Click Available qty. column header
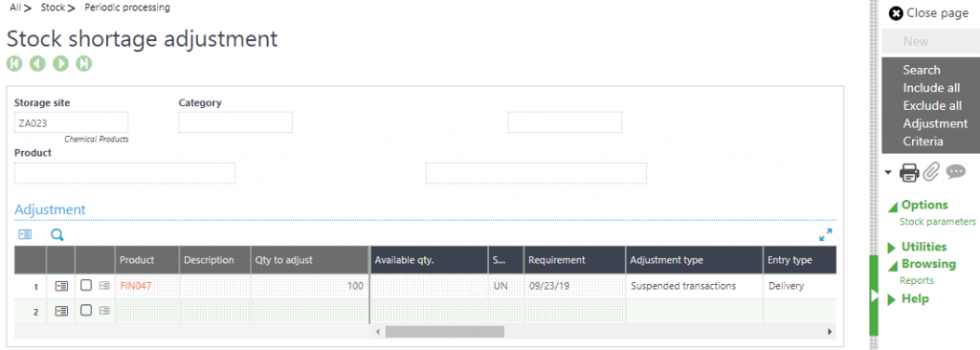Viewport: 980px width, 350px height. (430, 260)
